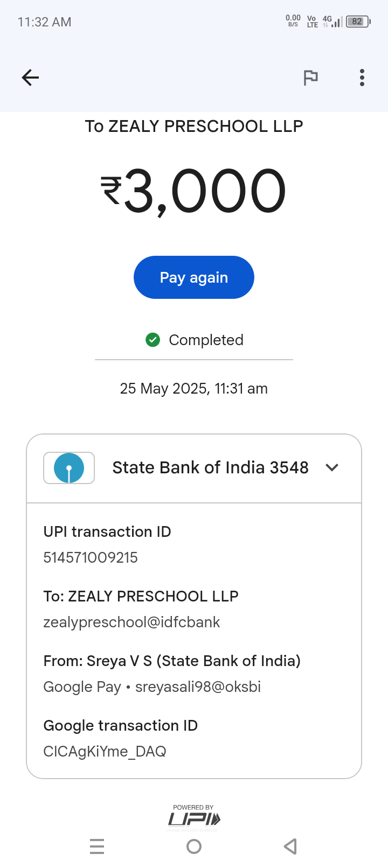388x868 pixels.
Task: Tap the Android back triangle button
Action: [x=290, y=846]
